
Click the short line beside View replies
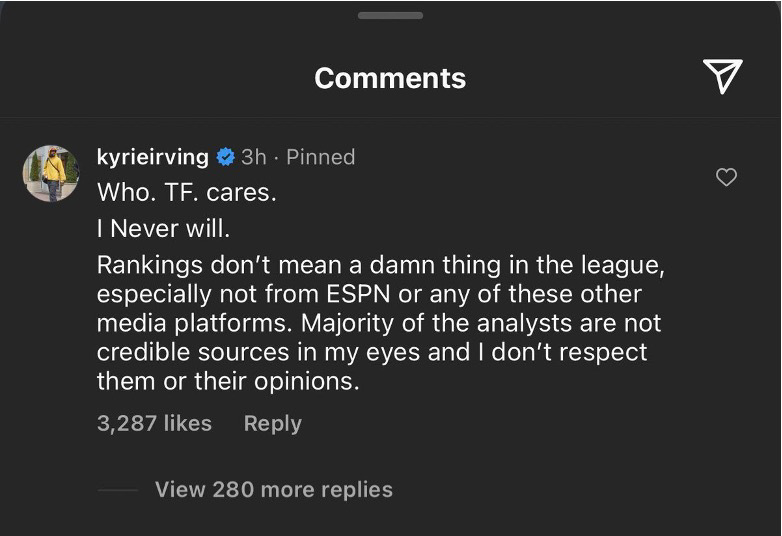(118, 490)
